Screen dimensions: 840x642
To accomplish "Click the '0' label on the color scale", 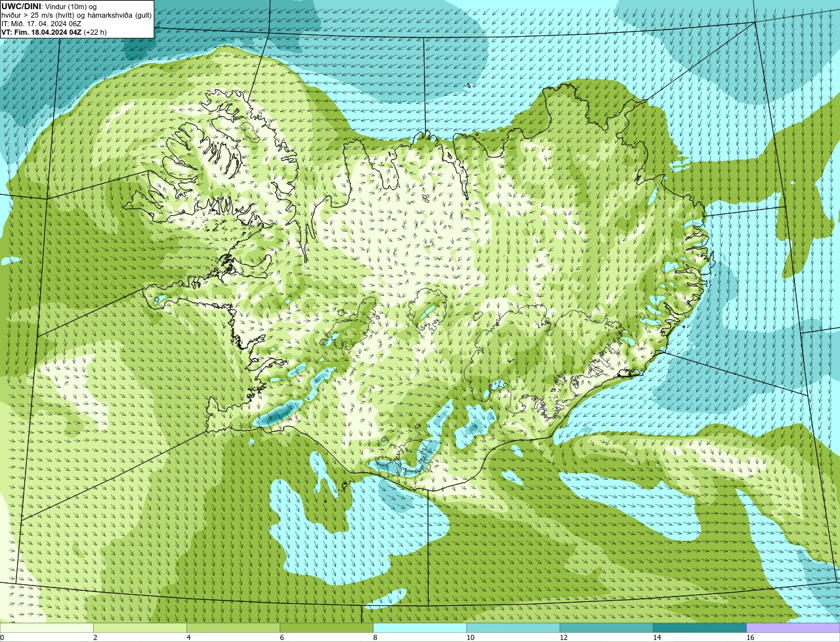I will (x=2, y=637).
